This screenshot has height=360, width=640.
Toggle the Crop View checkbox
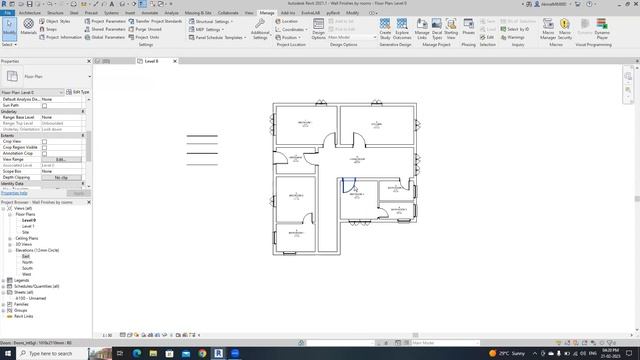[44, 142]
